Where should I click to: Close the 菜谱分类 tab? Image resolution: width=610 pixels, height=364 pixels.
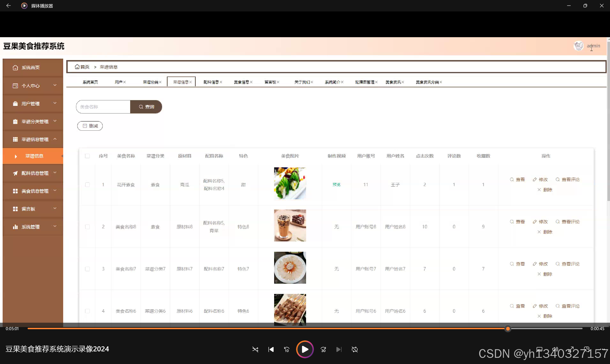(160, 82)
